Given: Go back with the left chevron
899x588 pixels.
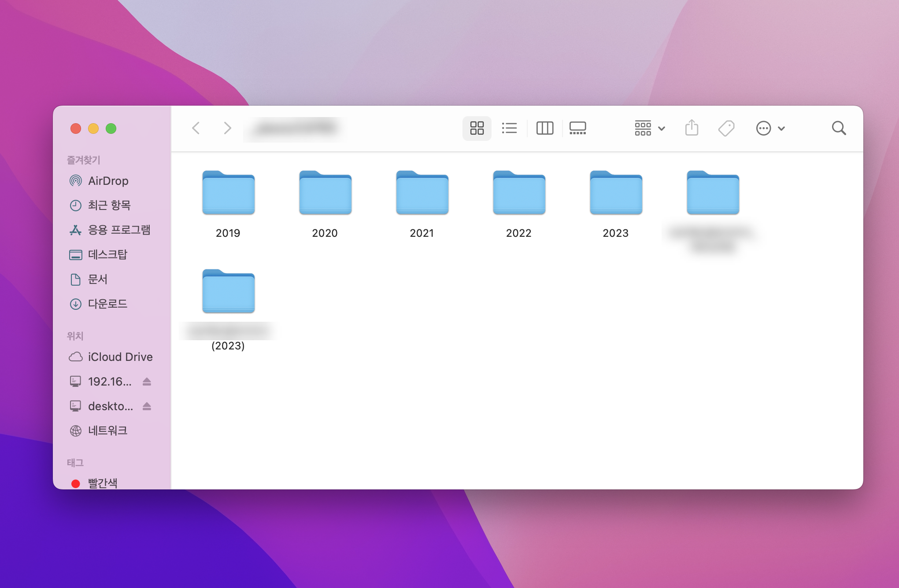Looking at the screenshot, I should tap(196, 128).
